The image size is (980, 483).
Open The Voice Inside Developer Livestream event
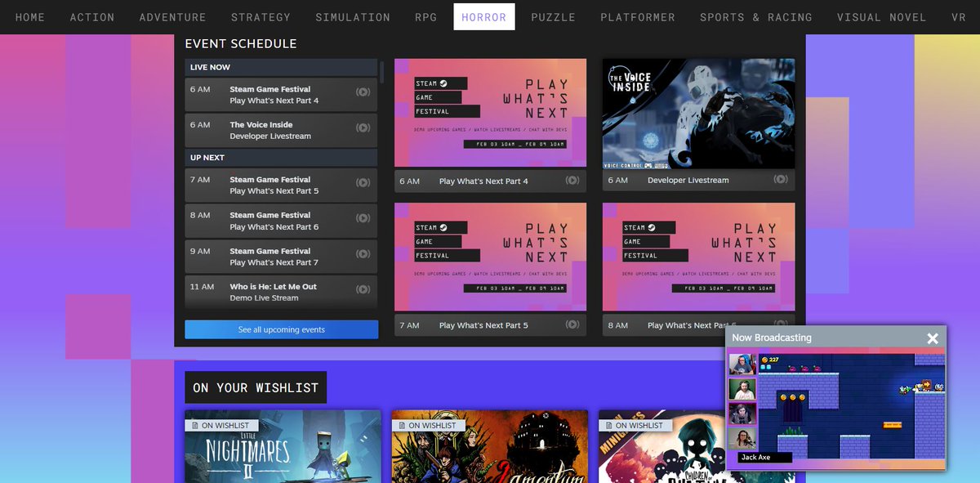coord(281,131)
